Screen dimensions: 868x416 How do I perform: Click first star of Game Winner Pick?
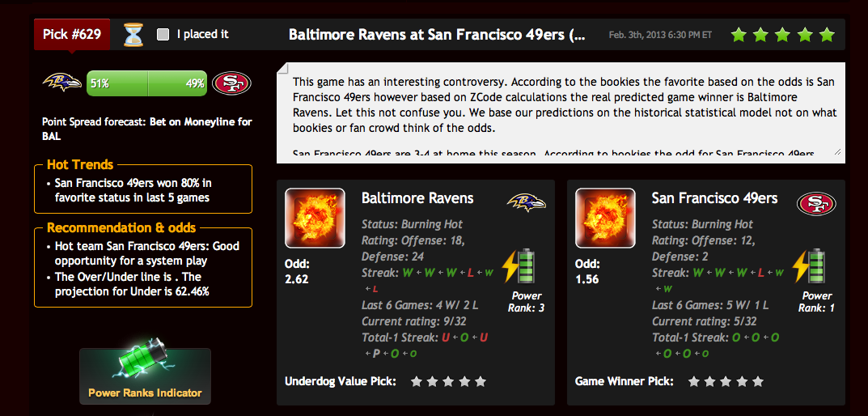click(x=693, y=381)
